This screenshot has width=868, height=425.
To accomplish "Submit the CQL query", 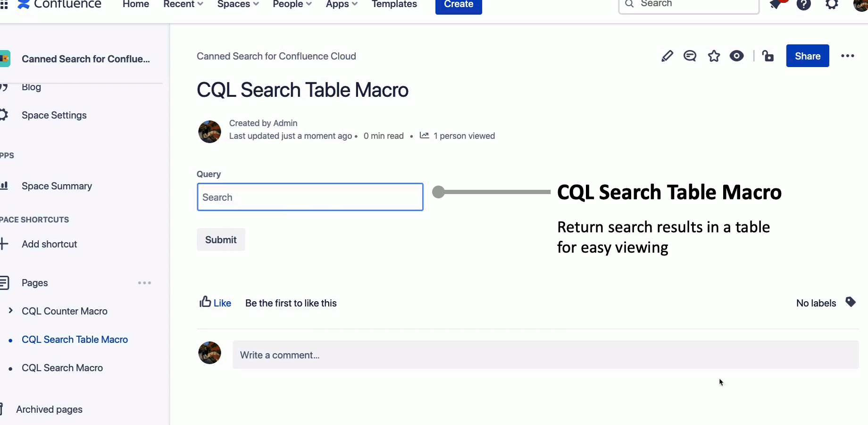I will [221, 239].
